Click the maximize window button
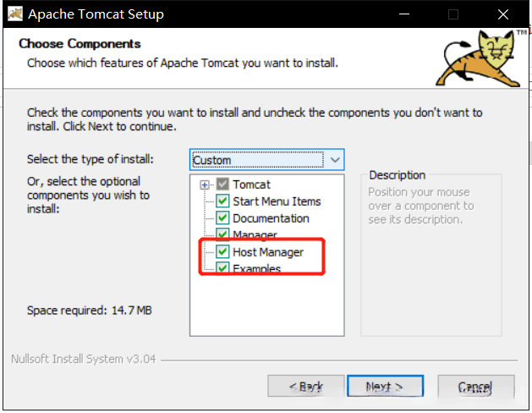 [453, 14]
